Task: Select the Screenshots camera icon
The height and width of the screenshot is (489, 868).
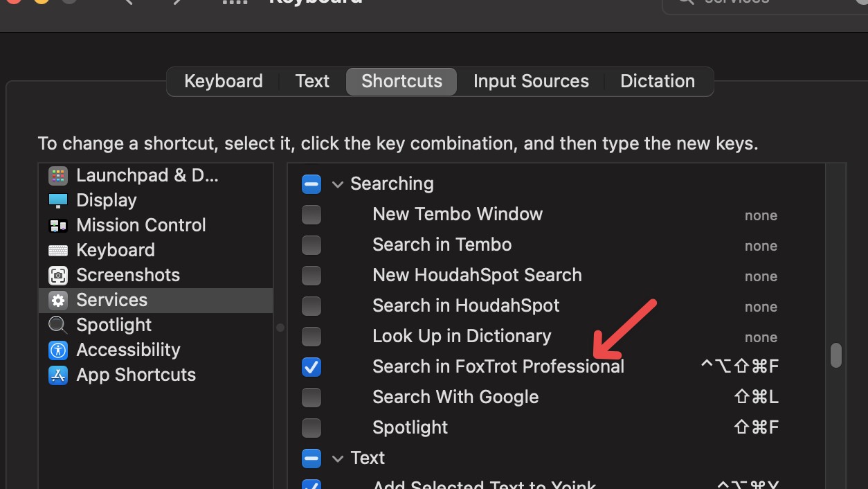Action: point(58,276)
